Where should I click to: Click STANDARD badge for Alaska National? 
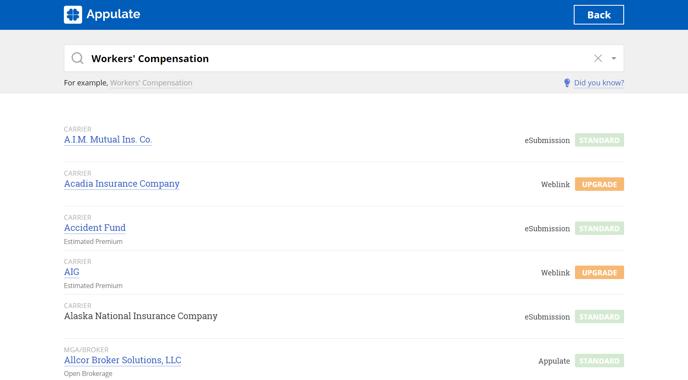click(599, 317)
